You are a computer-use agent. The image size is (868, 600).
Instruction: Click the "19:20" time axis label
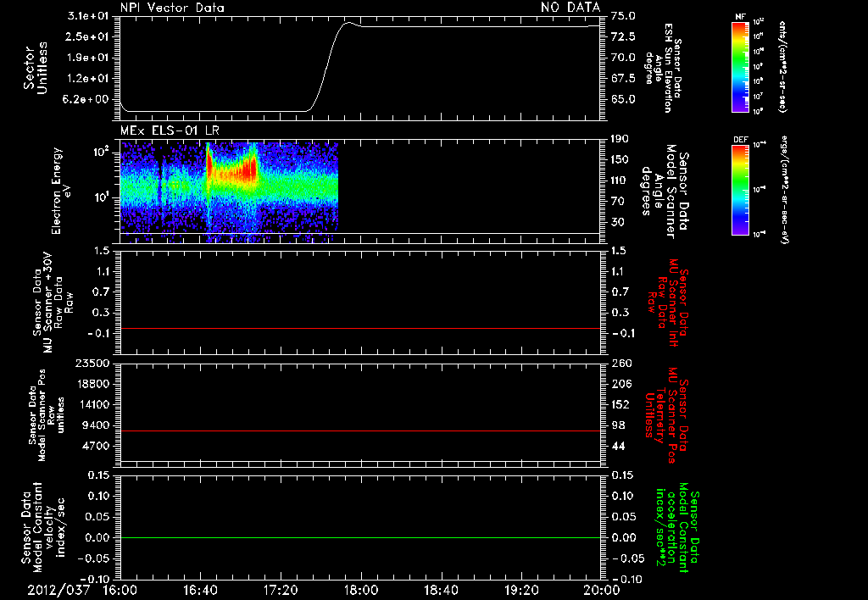pos(521,590)
